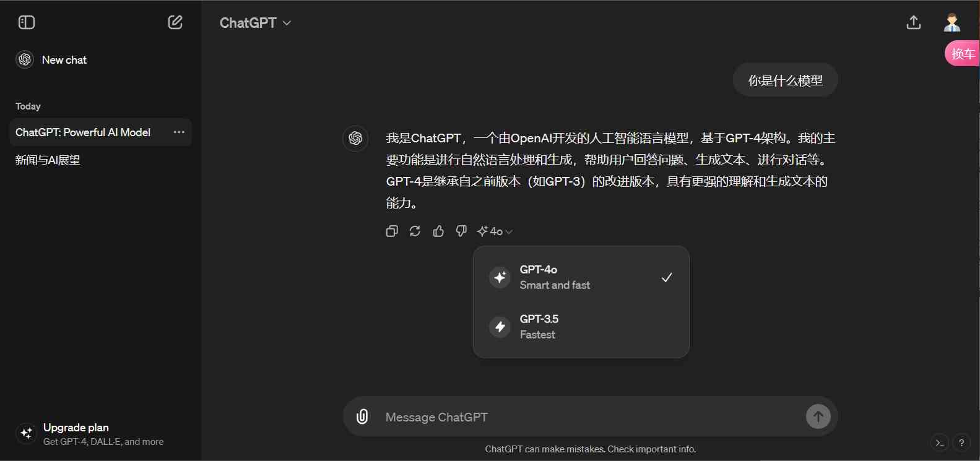
Task: Give the response a thumbs down
Action: 461,231
